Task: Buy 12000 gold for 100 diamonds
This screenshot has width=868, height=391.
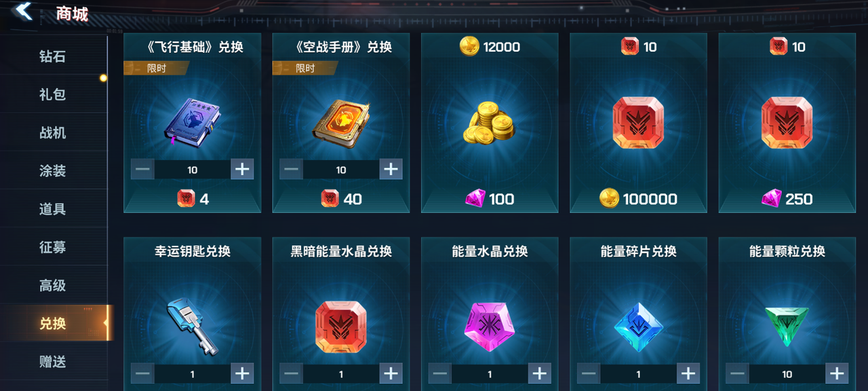Action: coord(490,199)
